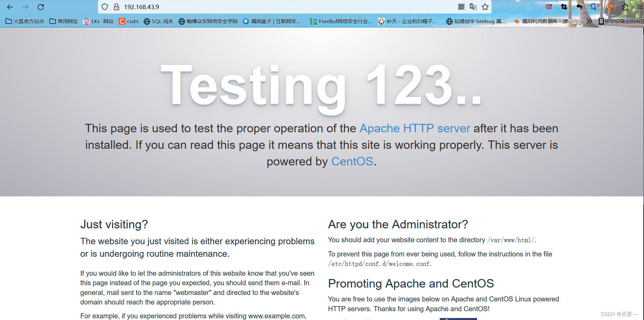Follow the Apache HTTP server link
Screen dimensions: 644x320
click(x=415, y=129)
